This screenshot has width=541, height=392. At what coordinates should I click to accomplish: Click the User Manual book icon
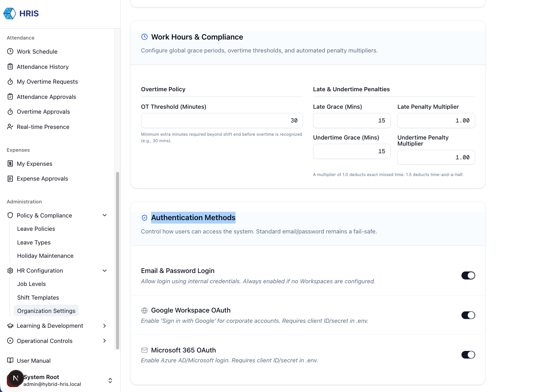click(10, 360)
